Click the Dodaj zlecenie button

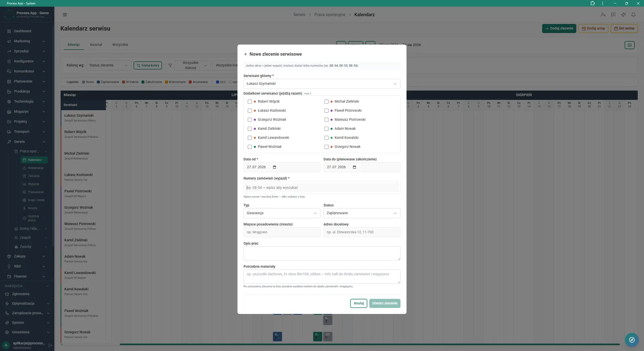[559, 29]
